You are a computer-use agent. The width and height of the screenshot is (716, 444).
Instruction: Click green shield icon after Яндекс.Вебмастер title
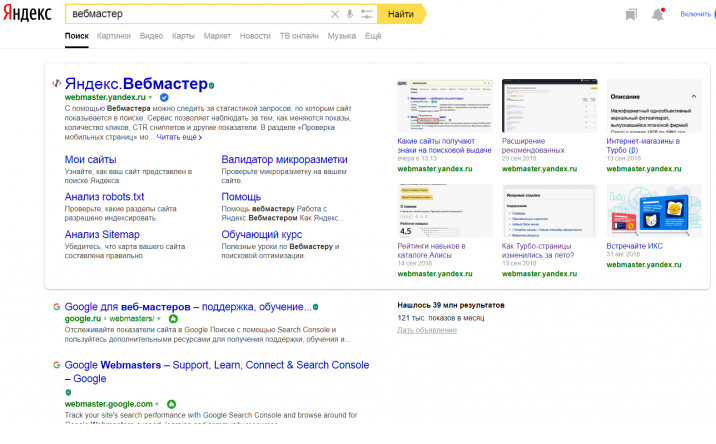pos(211,85)
